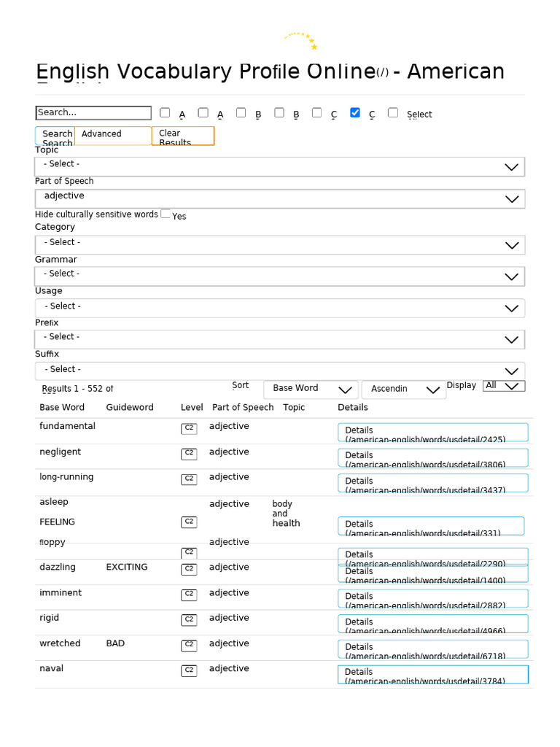
Task: Click the C2 badge next to wretched
Action: tap(189, 645)
